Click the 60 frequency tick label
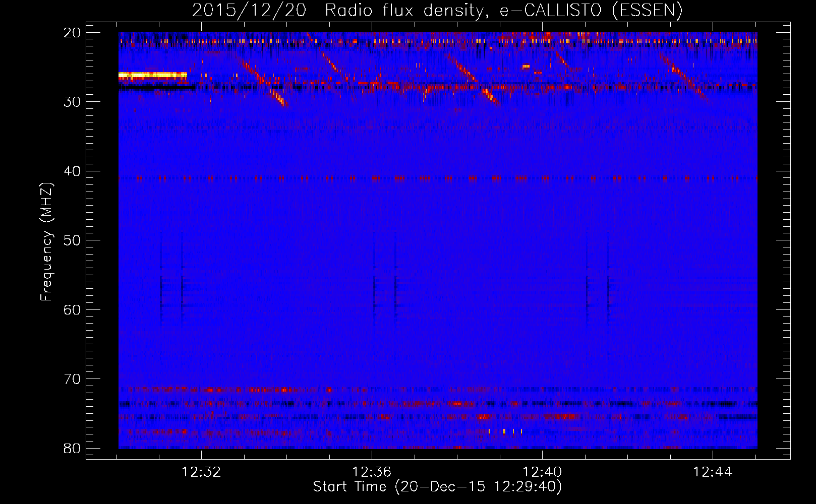This screenshot has height=504, width=816. click(x=73, y=309)
